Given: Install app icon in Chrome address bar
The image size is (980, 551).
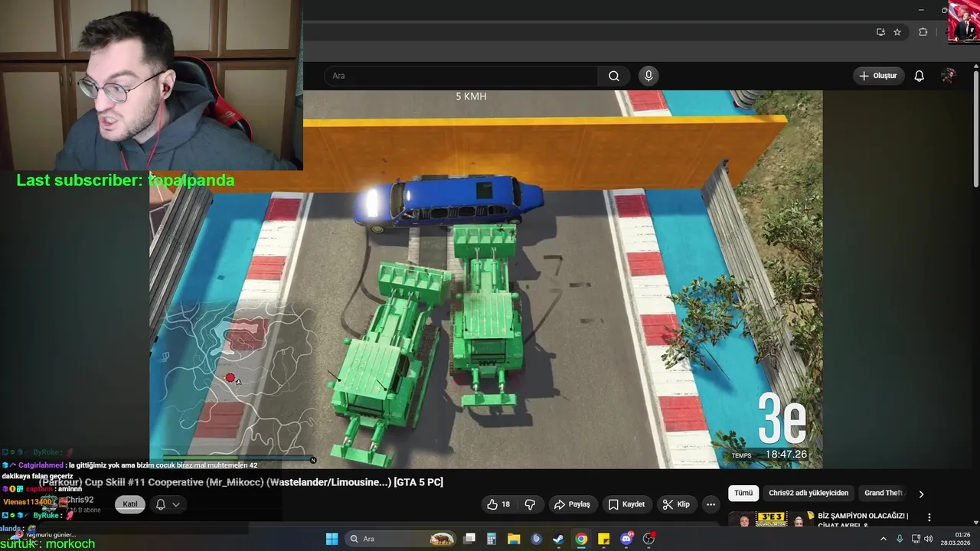Looking at the screenshot, I should (880, 32).
